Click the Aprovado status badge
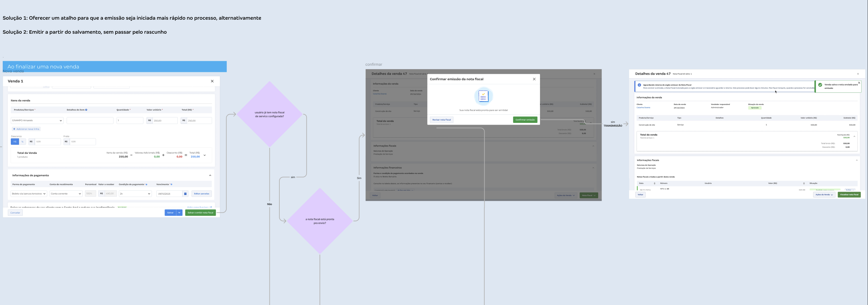This screenshot has width=868, height=305. tap(755, 108)
